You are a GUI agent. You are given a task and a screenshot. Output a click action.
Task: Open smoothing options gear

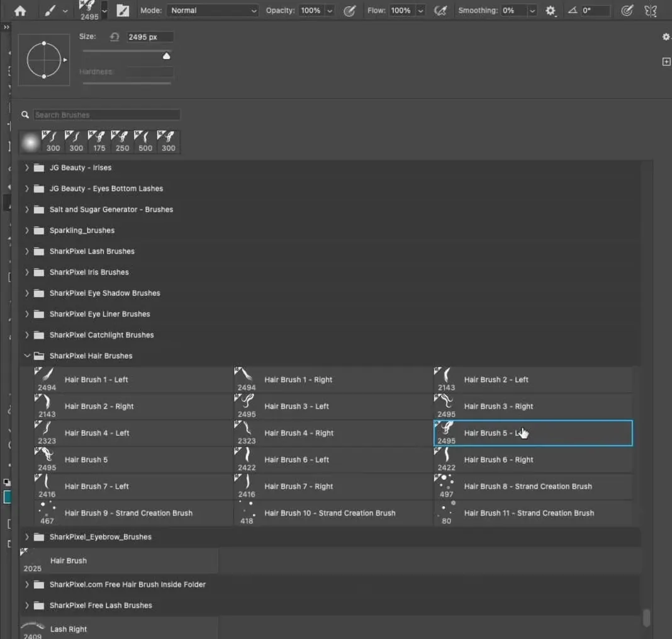(551, 10)
